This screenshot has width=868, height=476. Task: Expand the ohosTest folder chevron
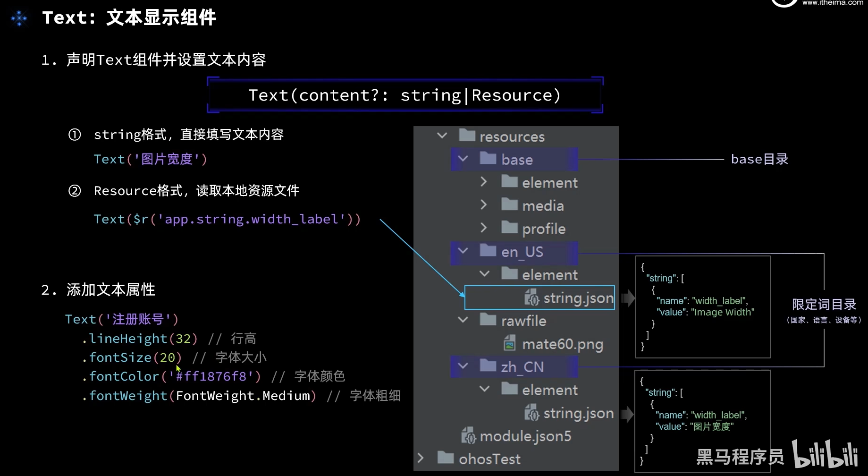point(421,458)
